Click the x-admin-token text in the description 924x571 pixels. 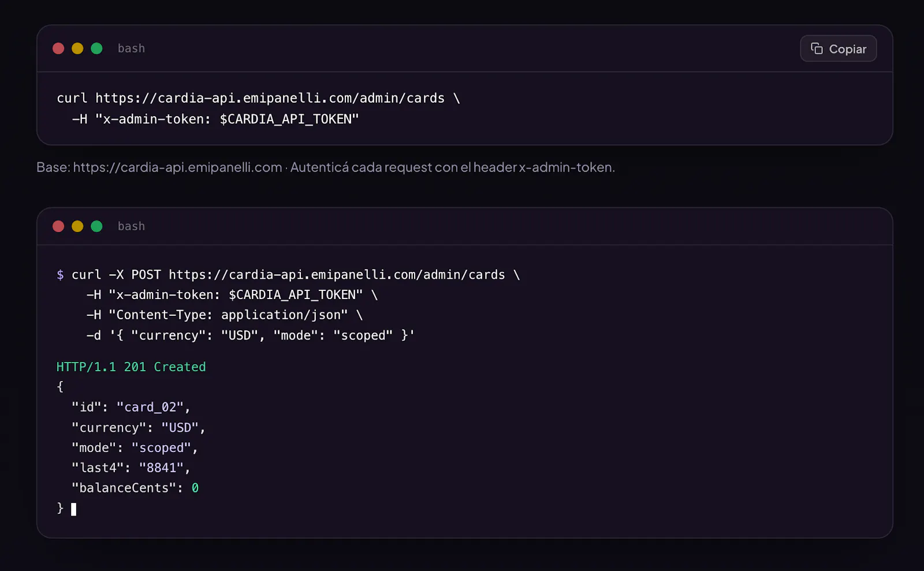tap(565, 167)
